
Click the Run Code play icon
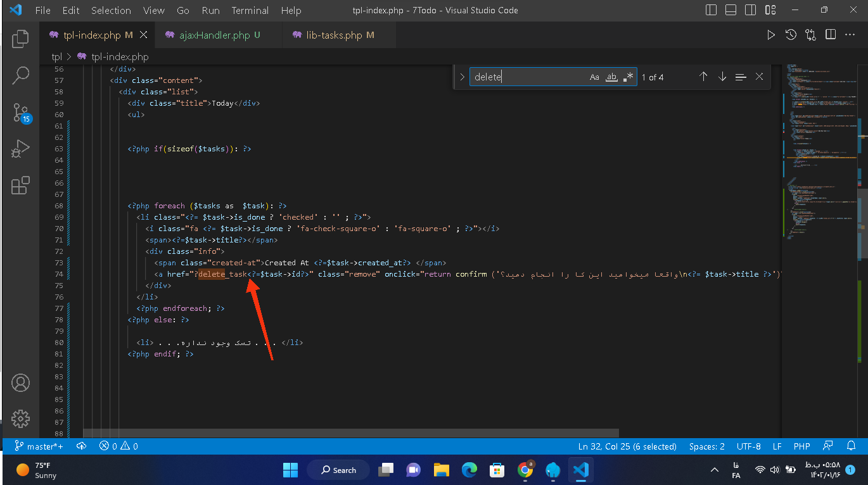point(771,35)
